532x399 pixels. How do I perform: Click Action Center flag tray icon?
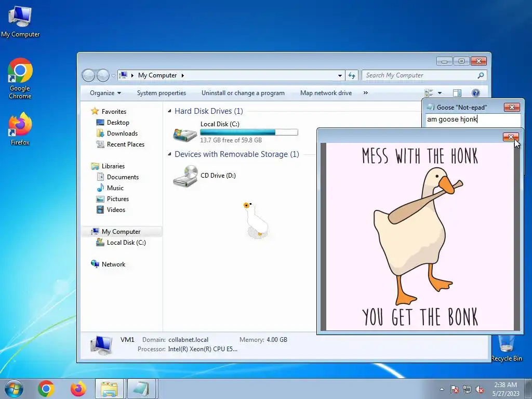coord(454,389)
